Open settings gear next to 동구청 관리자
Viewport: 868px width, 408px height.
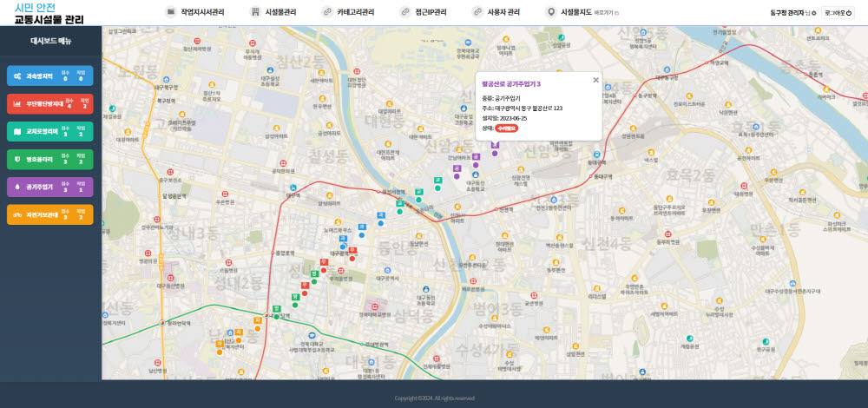[x=813, y=13]
